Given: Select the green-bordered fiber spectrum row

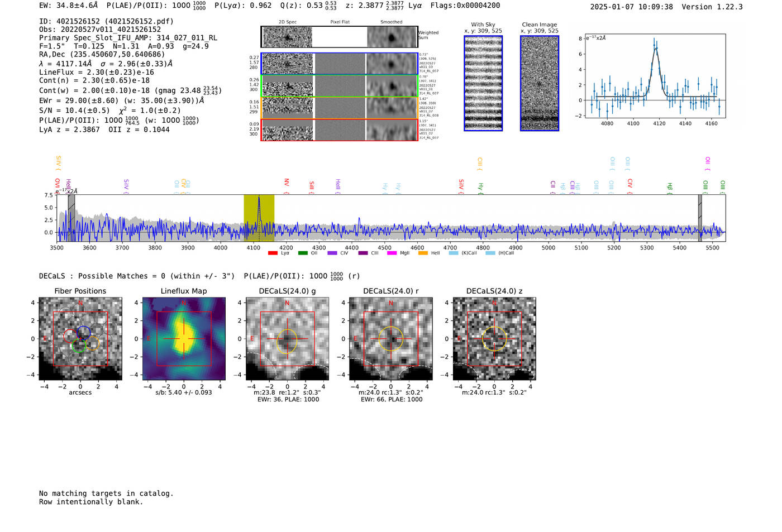Looking at the screenshot, I should (x=340, y=86).
